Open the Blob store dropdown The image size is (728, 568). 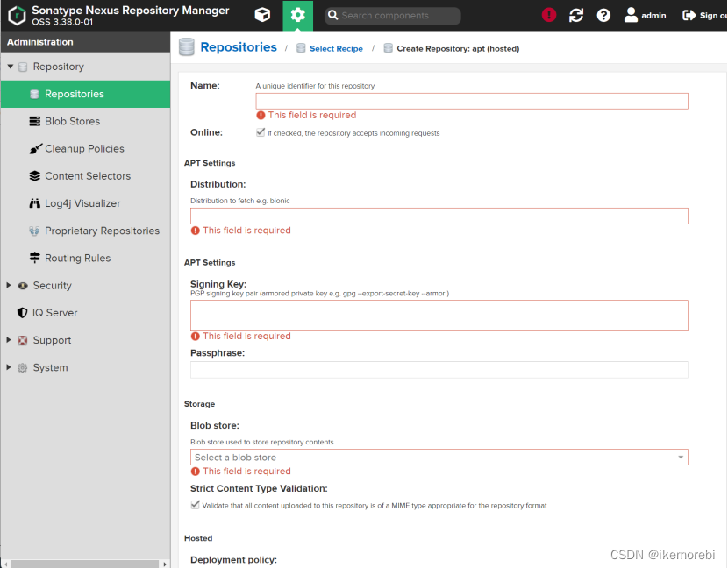click(x=680, y=457)
